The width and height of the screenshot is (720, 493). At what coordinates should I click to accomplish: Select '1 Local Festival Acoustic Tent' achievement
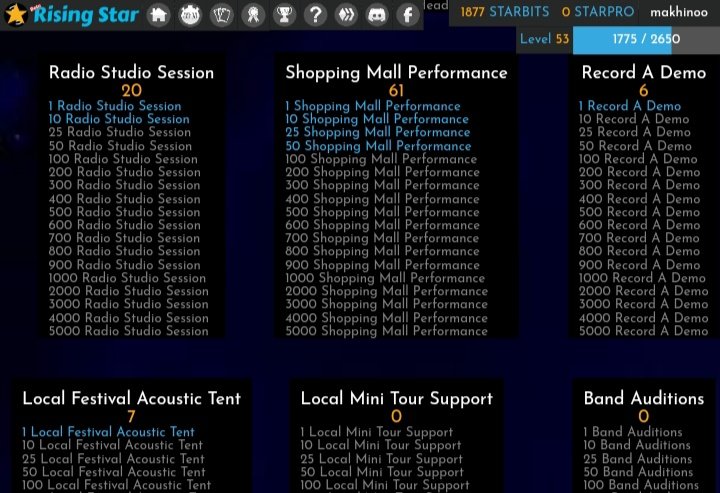(108, 432)
